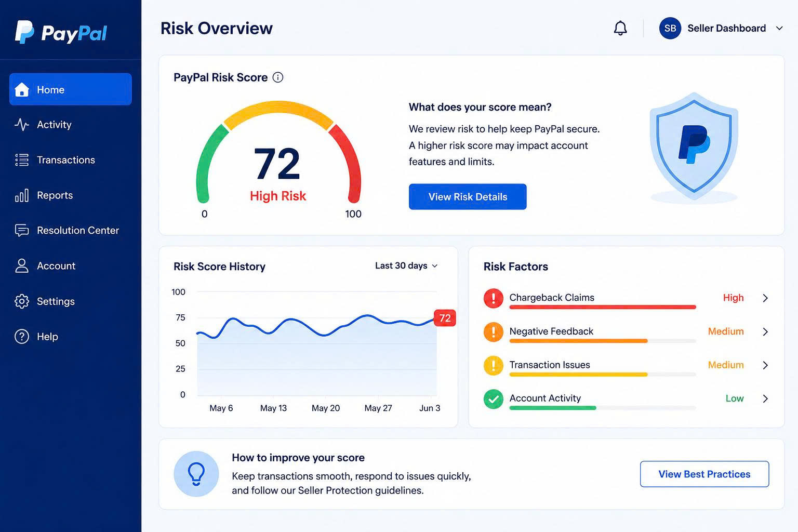The width and height of the screenshot is (798, 532).
Task: Open Settings label in sidebar
Action: click(x=56, y=301)
